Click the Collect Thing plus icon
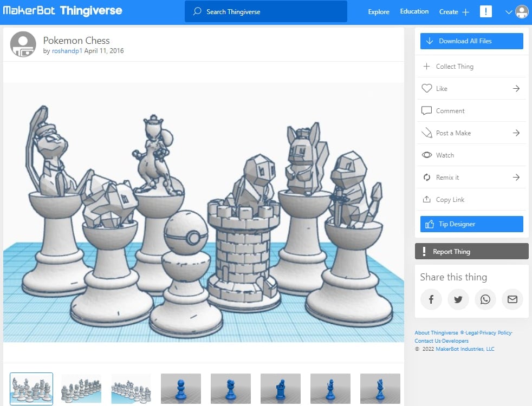This screenshot has height=406, width=532. pyautogui.click(x=427, y=66)
